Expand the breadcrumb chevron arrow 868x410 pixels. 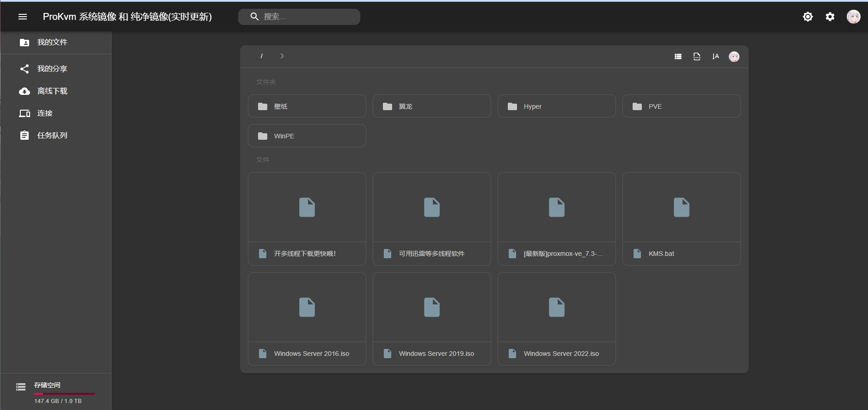[x=282, y=56]
